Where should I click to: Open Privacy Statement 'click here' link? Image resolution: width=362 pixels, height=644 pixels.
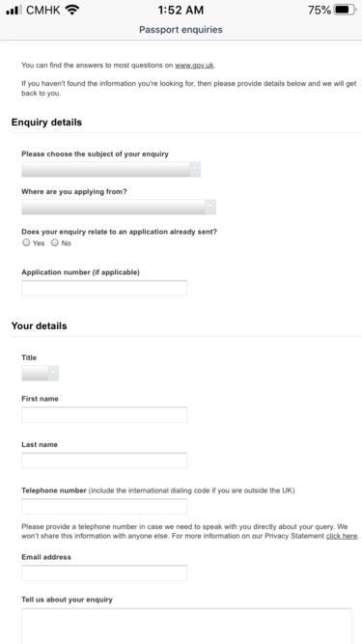(x=342, y=536)
